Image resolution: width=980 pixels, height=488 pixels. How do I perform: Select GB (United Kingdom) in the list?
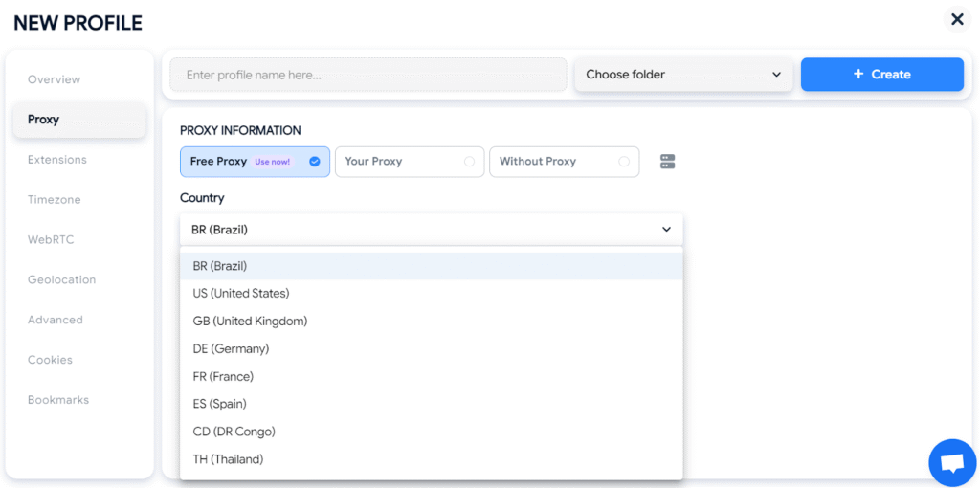pyautogui.click(x=250, y=321)
